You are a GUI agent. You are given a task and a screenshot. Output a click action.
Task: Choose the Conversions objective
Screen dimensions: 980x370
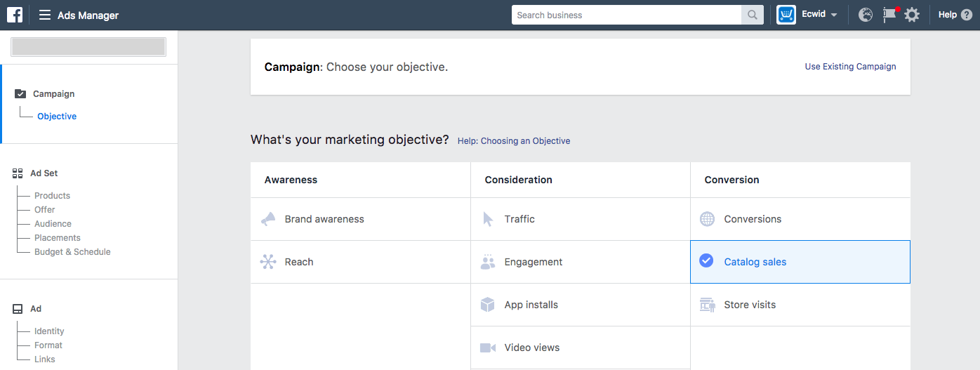click(753, 219)
